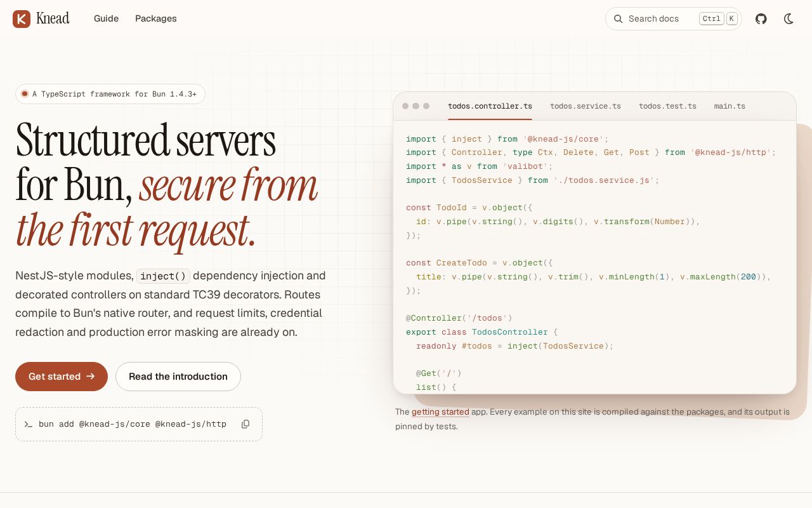Click Read the introduction button
The height and width of the screenshot is (508, 812).
click(x=178, y=377)
